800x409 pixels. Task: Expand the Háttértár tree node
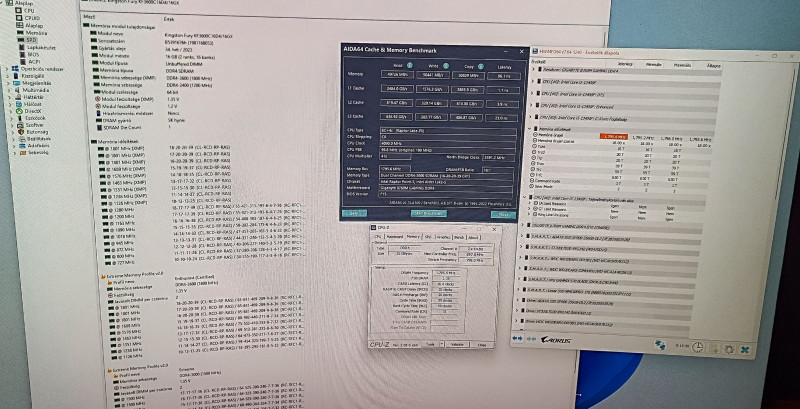coord(9,97)
